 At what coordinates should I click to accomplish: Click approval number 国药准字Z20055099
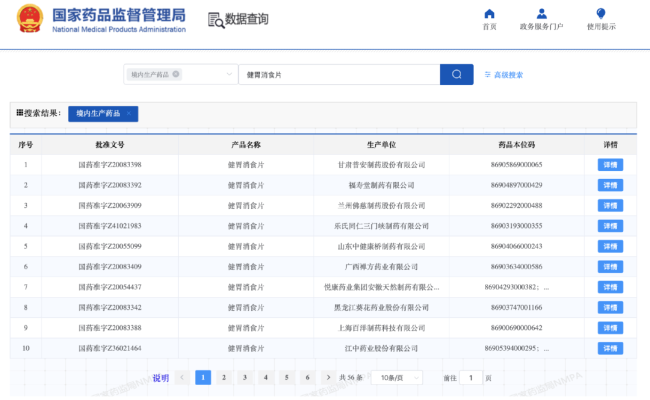tap(110, 246)
